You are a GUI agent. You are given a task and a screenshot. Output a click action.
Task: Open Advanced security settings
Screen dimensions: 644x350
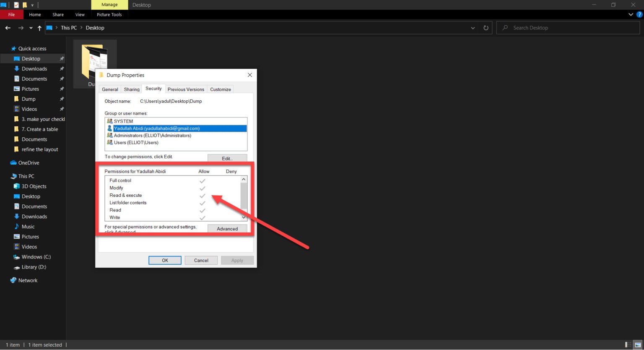(227, 229)
